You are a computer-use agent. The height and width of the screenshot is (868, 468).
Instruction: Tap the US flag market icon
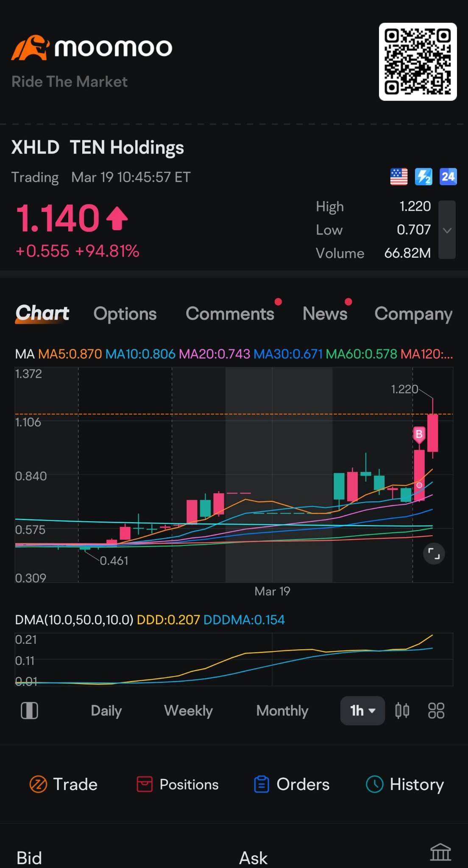(x=398, y=177)
